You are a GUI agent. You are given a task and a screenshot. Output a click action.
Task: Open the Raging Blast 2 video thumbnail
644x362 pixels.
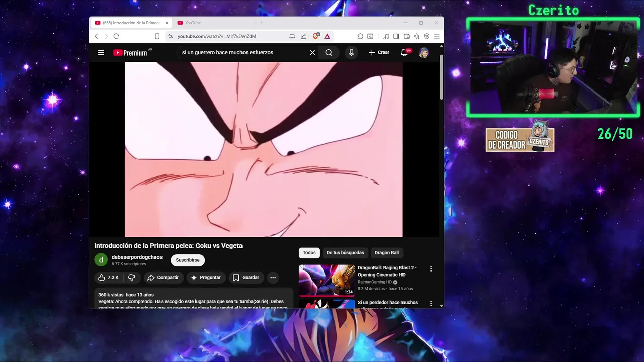point(327,281)
